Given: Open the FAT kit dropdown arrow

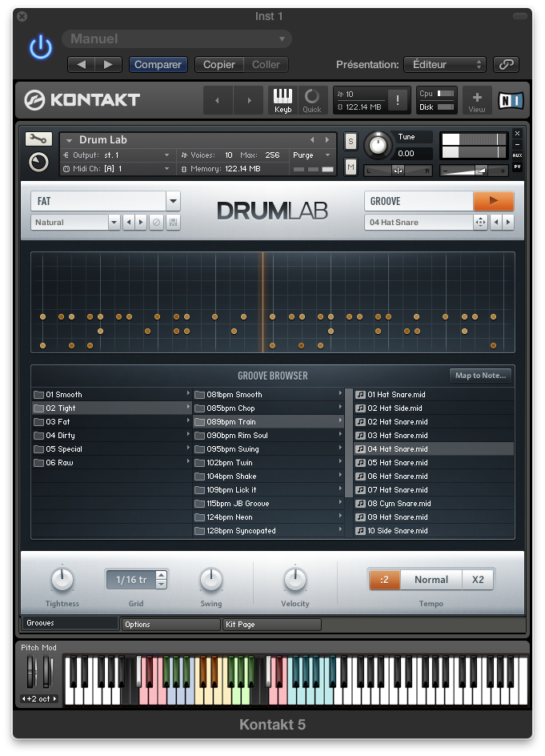Looking at the screenshot, I should point(173,201).
